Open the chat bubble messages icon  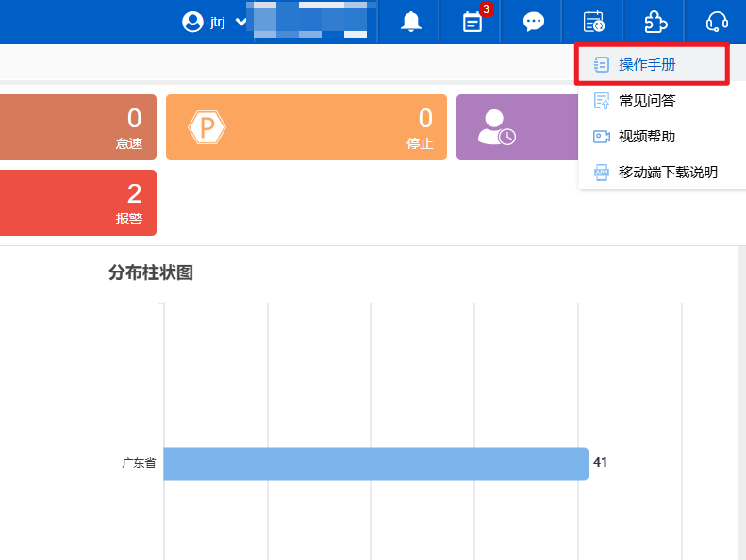(534, 22)
